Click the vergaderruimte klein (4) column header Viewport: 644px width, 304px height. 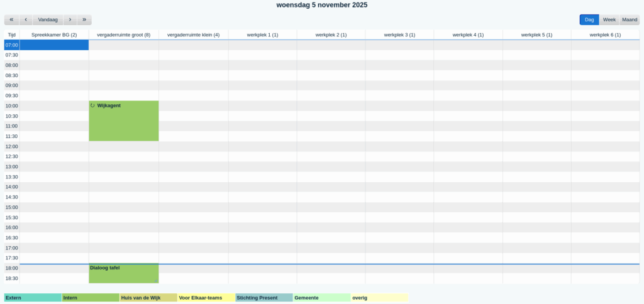[193, 35]
